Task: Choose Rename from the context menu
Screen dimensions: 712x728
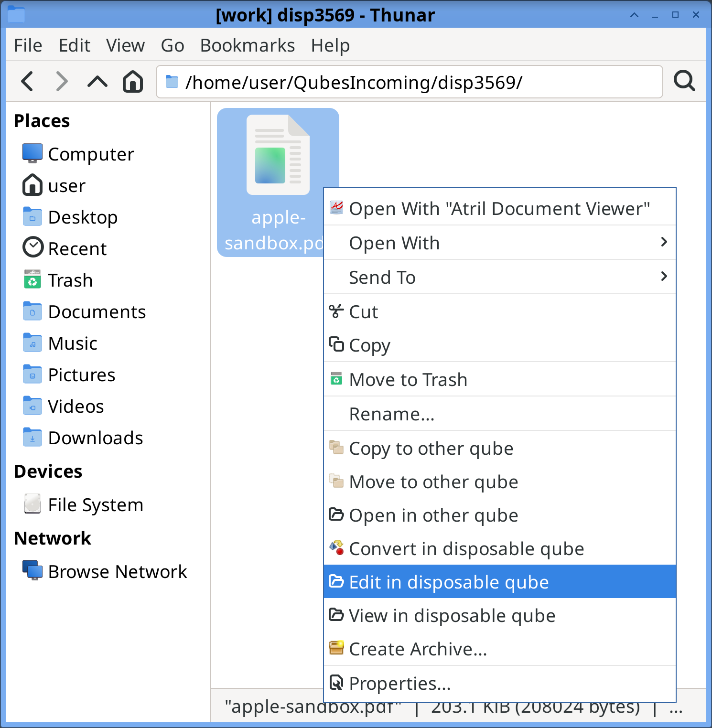Action: (x=392, y=414)
